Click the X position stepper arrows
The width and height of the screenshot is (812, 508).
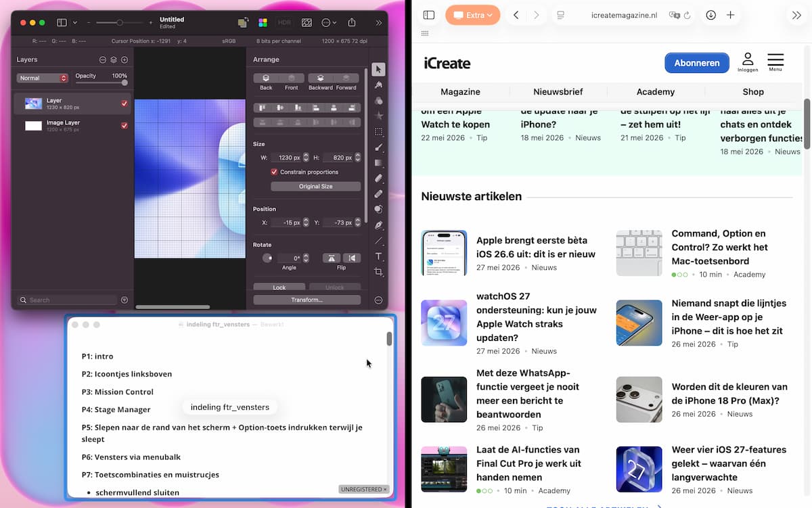coord(306,223)
